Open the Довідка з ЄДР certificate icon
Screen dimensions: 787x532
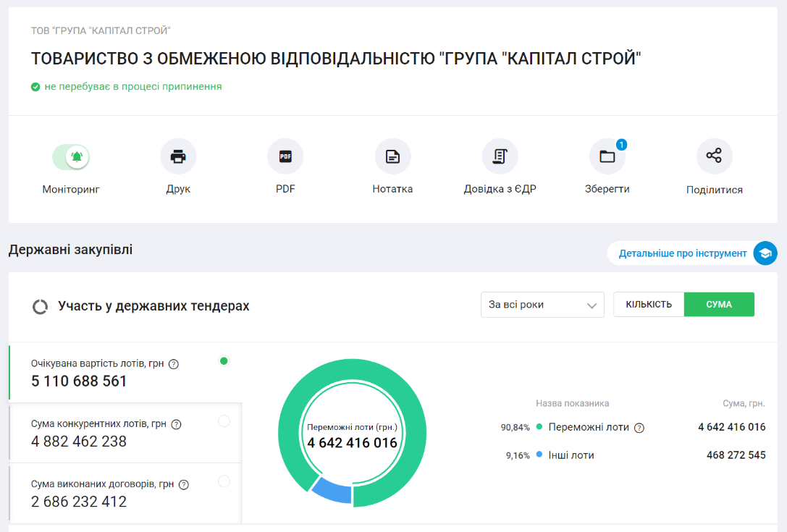[500, 156]
